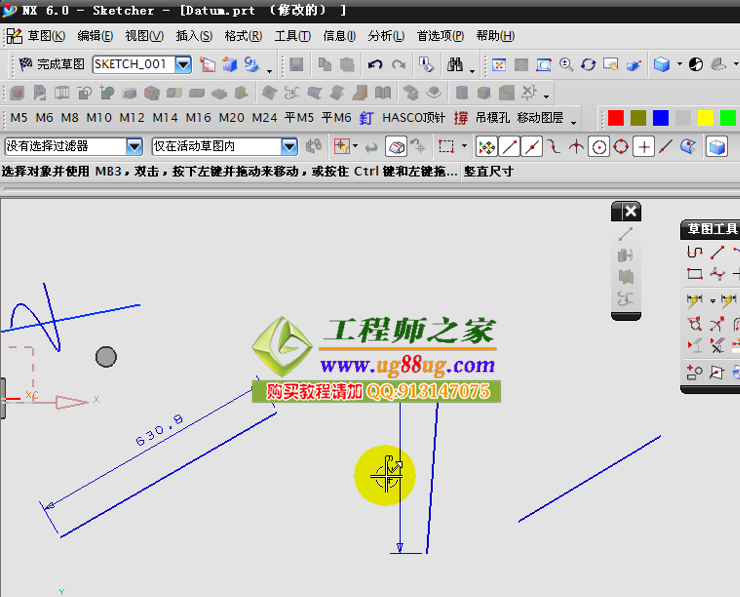Viewport: 740px width, 597px height.
Task: Toggle the snap to arc center option
Action: tap(599, 147)
